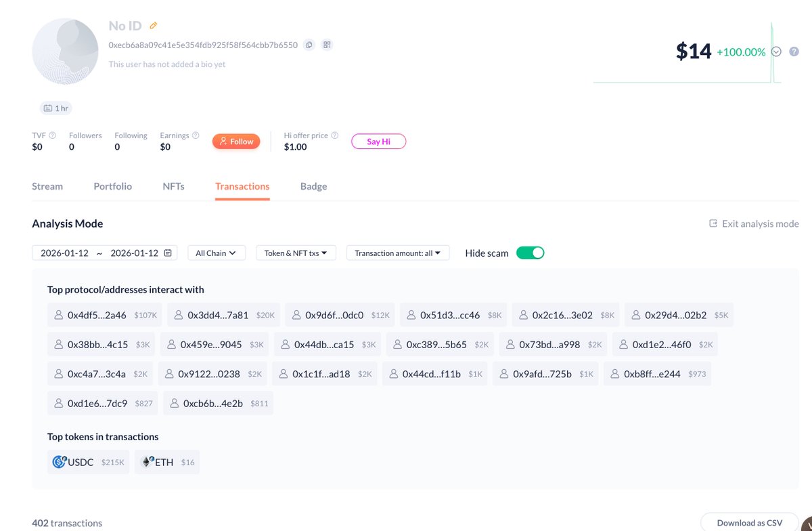Select address 0x1c1f...ad18 chip

pyautogui.click(x=325, y=373)
